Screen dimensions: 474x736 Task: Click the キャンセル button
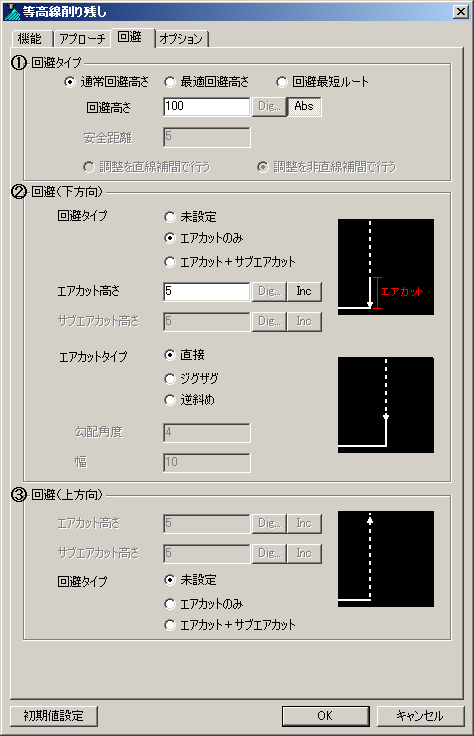[x=420, y=716]
